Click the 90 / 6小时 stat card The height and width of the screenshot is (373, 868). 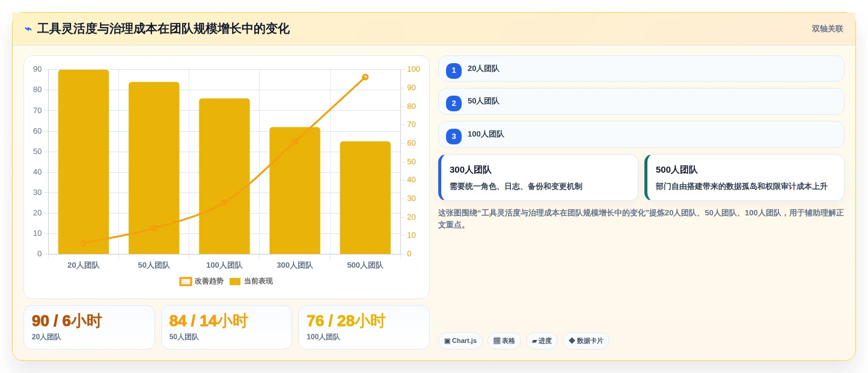point(89,327)
